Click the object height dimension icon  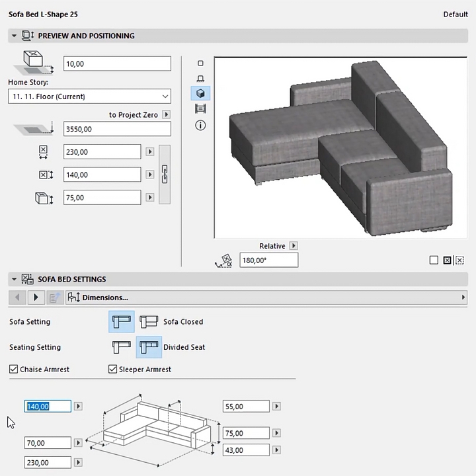(x=44, y=198)
